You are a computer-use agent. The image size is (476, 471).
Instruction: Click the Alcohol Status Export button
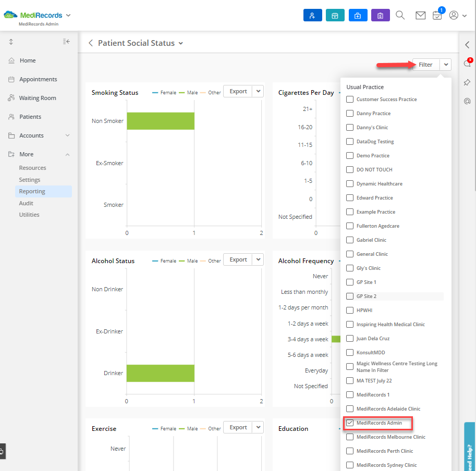click(x=238, y=259)
